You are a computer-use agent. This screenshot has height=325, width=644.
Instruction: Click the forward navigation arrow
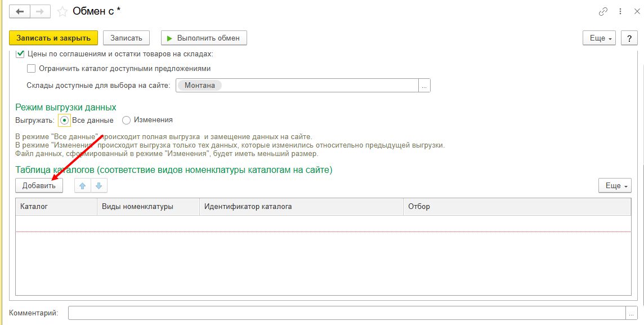tap(39, 11)
